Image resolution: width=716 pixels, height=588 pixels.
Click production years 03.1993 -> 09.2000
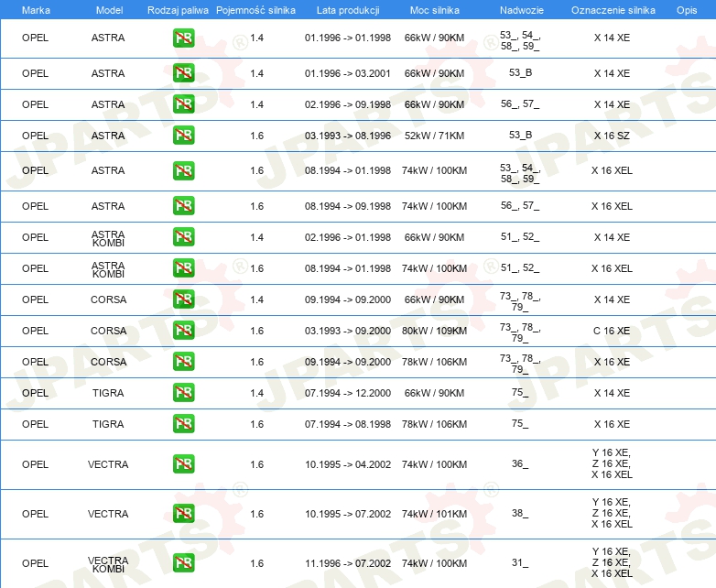(x=348, y=331)
